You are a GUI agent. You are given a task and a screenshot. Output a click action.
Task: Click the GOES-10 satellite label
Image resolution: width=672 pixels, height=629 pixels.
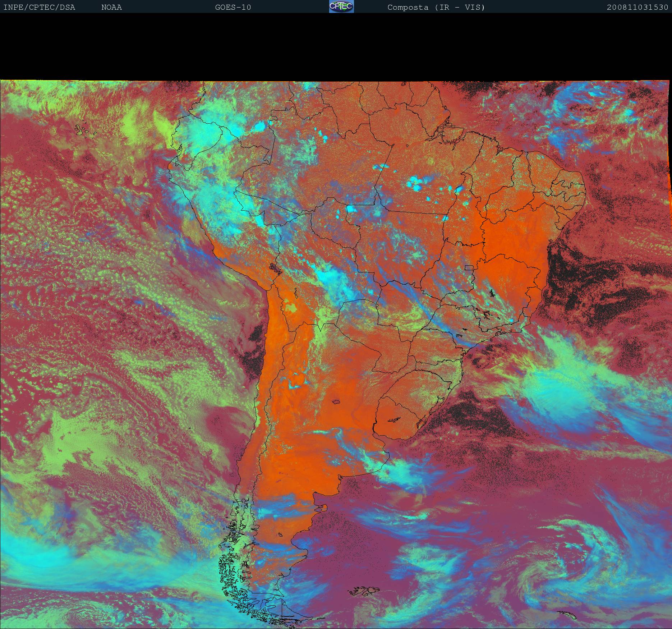233,7
